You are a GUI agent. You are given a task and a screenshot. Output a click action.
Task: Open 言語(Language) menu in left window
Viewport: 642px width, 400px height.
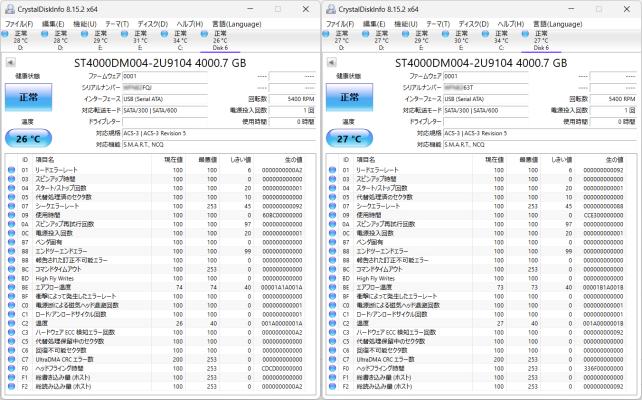point(237,24)
